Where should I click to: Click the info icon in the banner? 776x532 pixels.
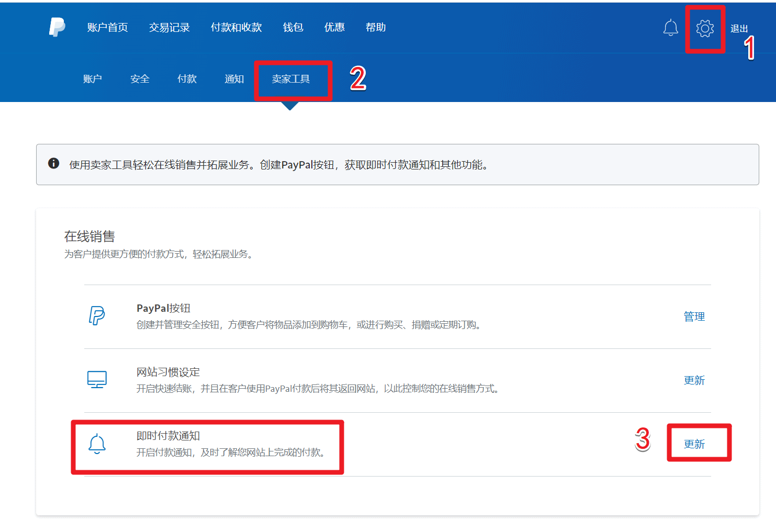(x=53, y=163)
